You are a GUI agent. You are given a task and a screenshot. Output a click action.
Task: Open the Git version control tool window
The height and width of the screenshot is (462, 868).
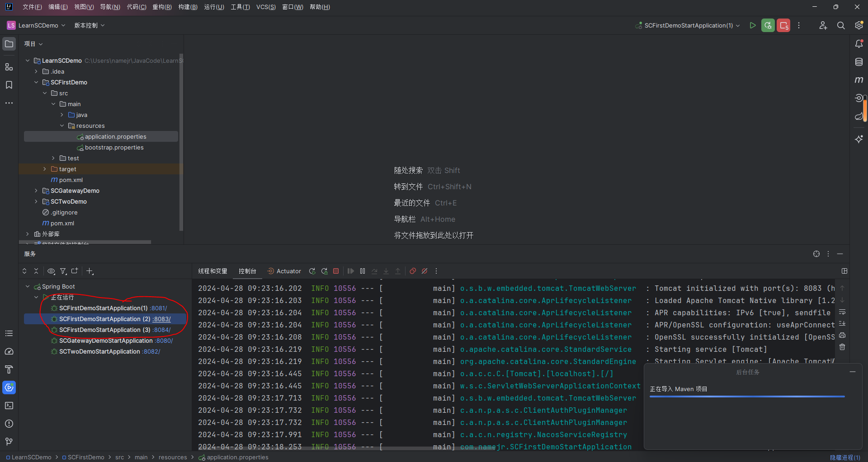coord(9,442)
